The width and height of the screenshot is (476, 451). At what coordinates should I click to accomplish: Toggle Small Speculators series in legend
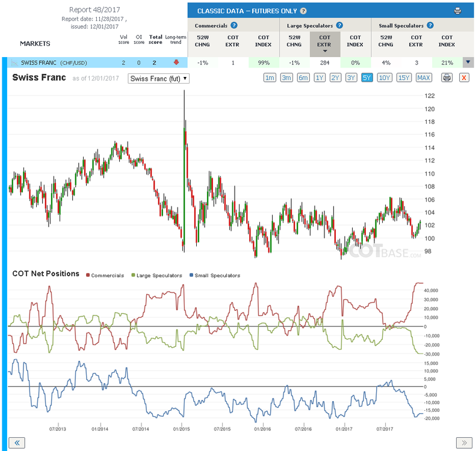215,275
